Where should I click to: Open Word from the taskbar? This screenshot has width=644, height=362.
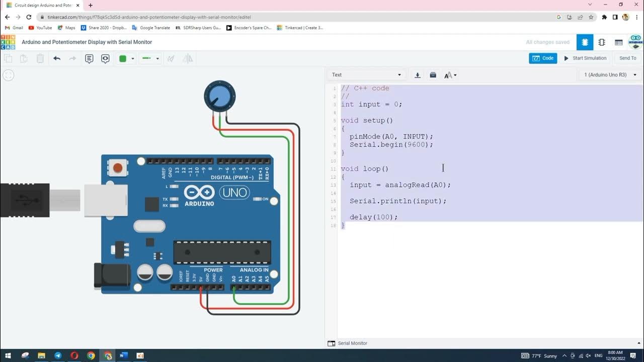pos(123,355)
